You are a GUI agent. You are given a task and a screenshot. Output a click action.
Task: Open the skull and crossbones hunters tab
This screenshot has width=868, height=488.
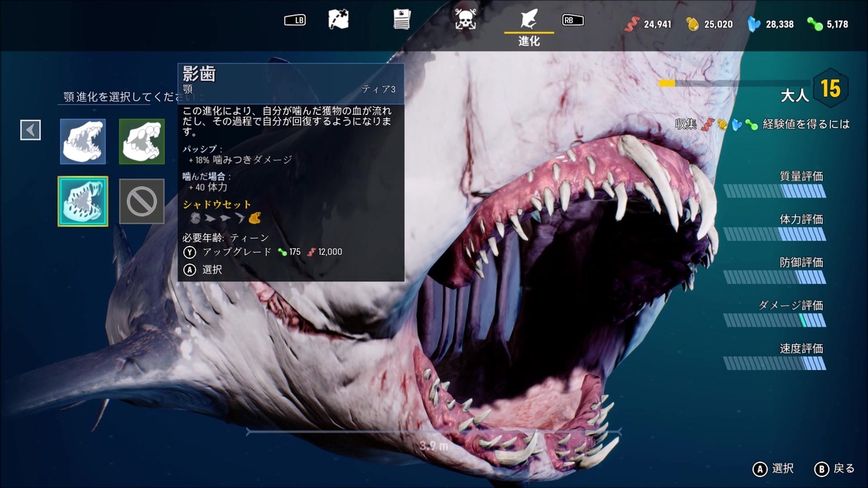[x=465, y=19]
